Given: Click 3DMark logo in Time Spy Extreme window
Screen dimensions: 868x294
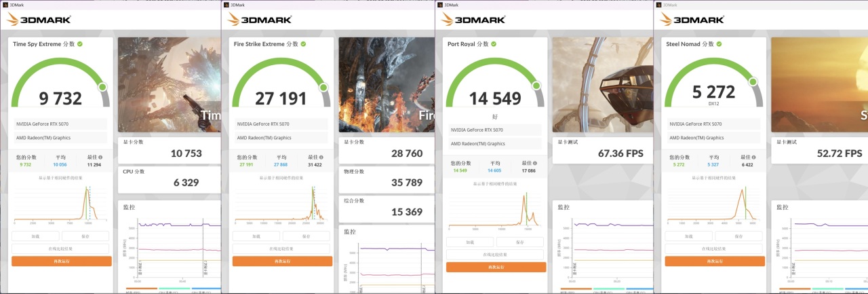Looking at the screenshot, I should click(x=39, y=20).
